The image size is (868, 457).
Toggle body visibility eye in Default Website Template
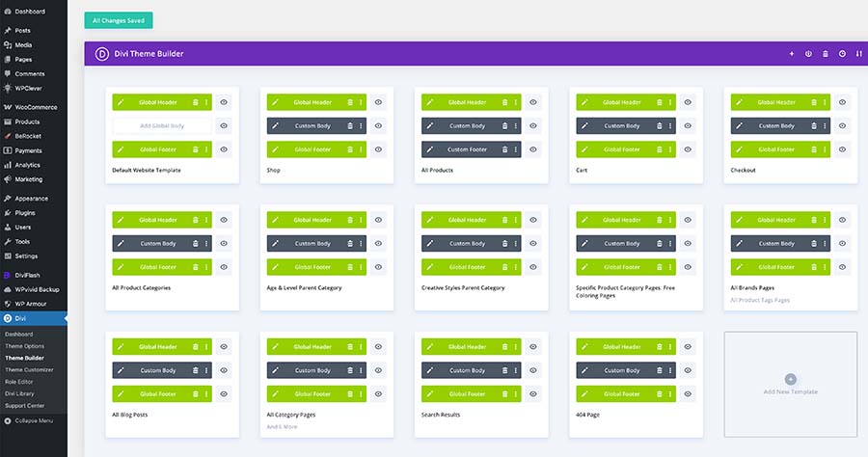point(224,125)
